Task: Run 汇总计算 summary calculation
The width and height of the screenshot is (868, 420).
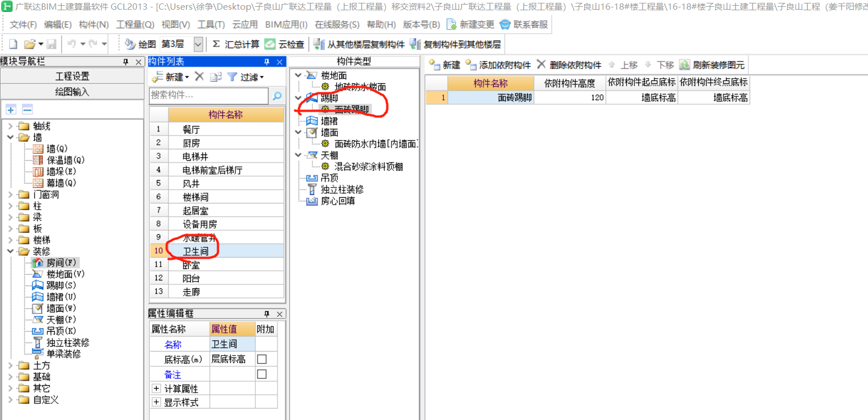Action: 235,44
